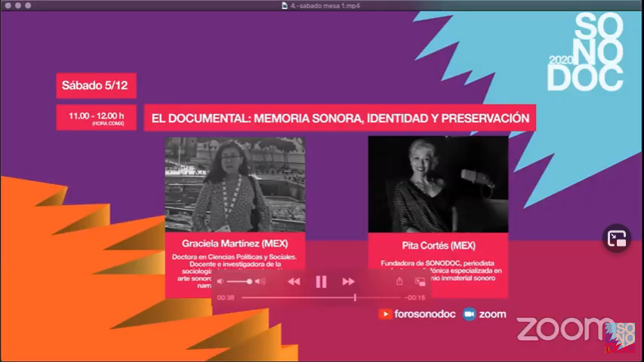Click Pita Cortés's photo
644x362 pixels.
[x=438, y=184]
